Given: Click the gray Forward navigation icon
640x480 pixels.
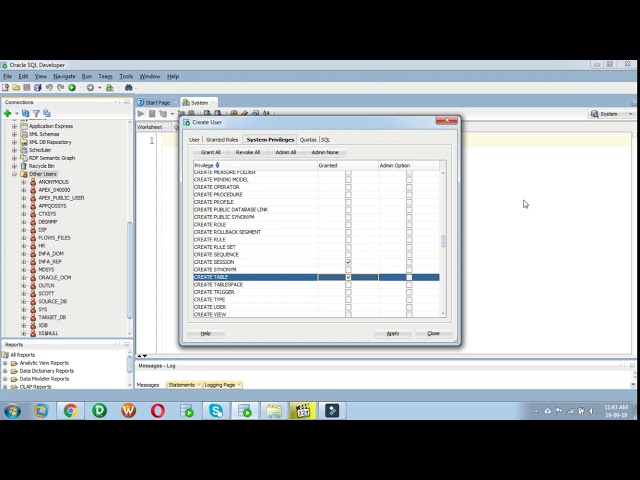Looking at the screenshot, I should pyautogui.click(x=90, y=87).
